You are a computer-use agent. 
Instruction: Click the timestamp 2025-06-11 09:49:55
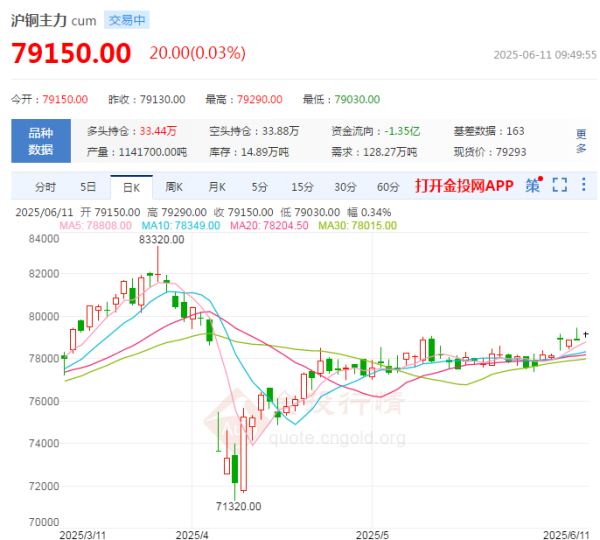545,55
